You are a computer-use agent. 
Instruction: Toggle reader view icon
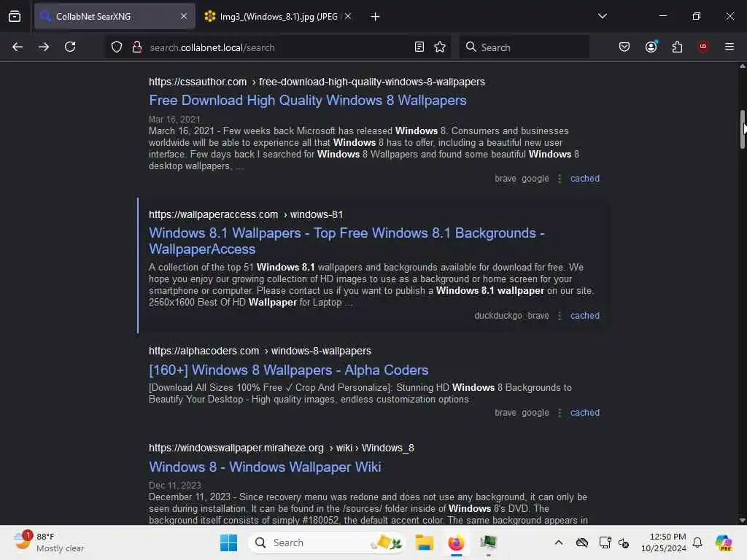coord(419,47)
